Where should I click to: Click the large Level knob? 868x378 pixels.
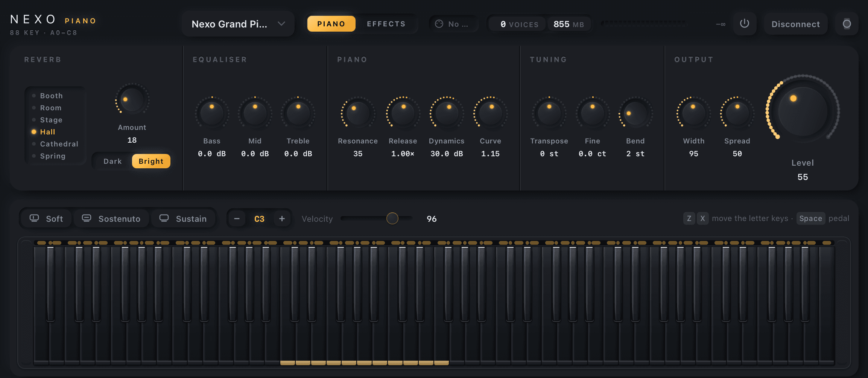[x=803, y=111]
